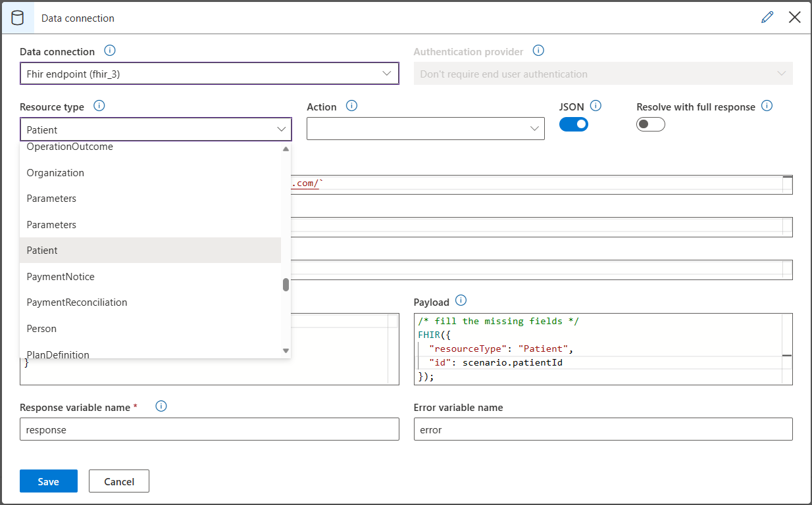View info for Response variable name
Viewport: 812px width, 505px height.
161,406
